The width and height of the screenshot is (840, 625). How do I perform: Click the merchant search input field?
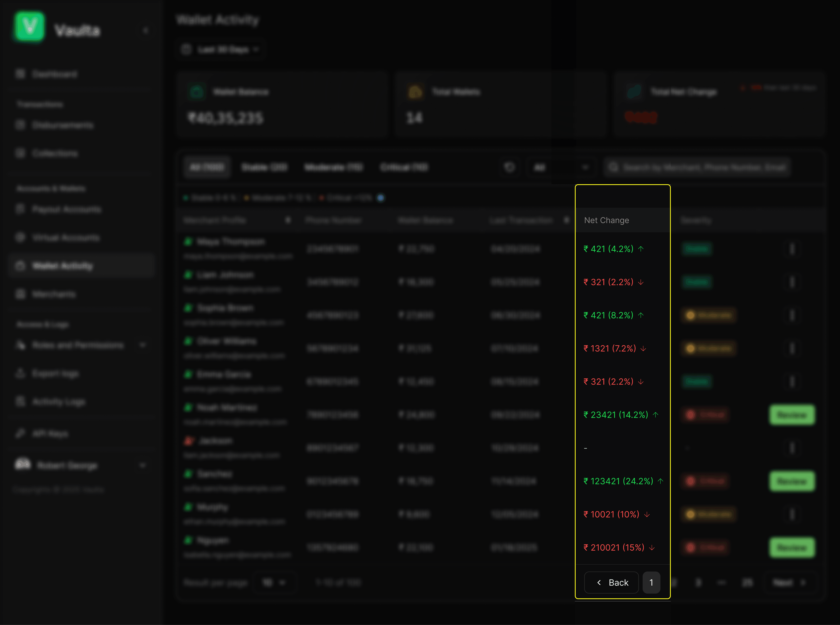pyautogui.click(x=700, y=167)
